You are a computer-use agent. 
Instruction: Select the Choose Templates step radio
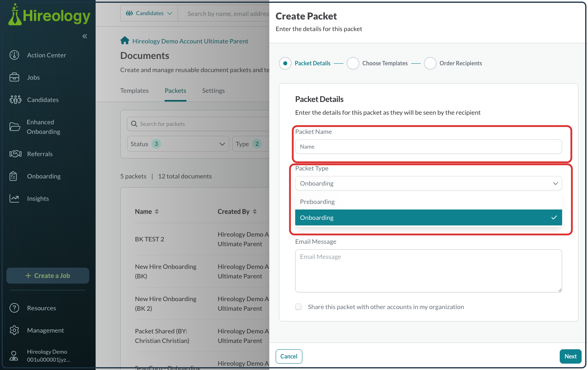point(353,63)
